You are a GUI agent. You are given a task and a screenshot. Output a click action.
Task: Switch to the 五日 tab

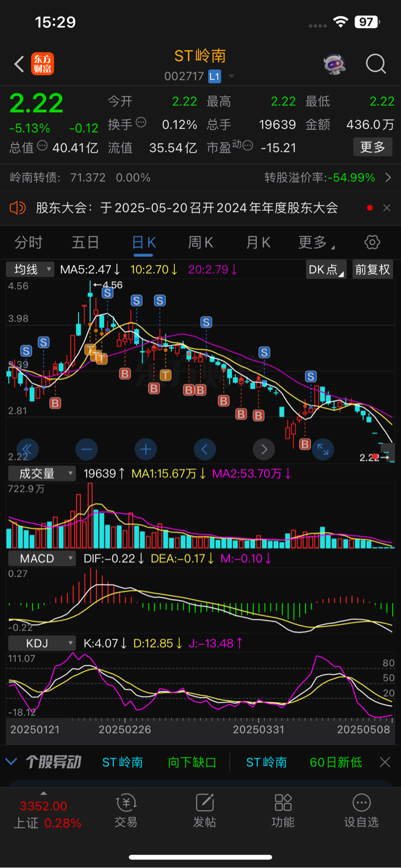(x=86, y=242)
